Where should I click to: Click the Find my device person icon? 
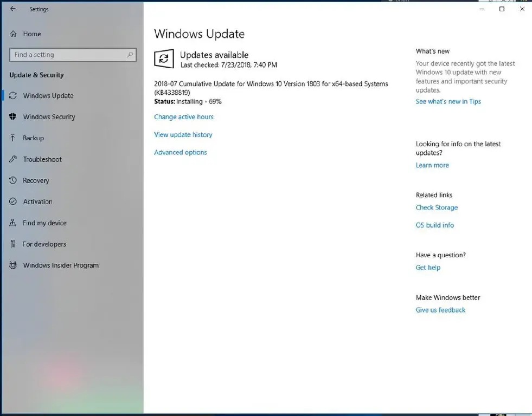[12, 223]
